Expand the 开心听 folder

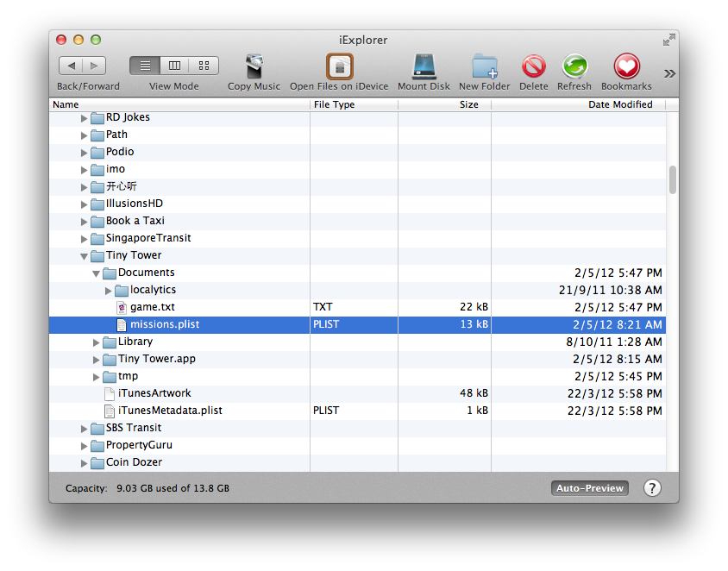point(84,187)
